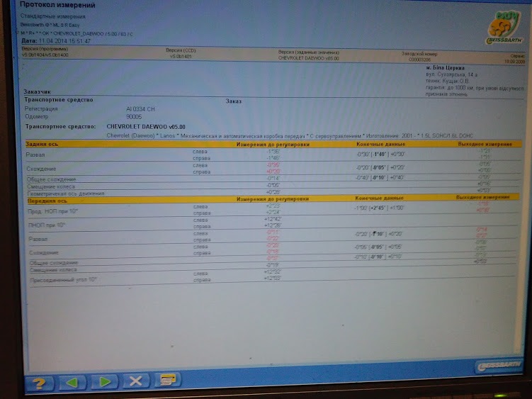Click the 'Регистрация' label
Viewport: 532px width, 399px height.
pos(41,108)
